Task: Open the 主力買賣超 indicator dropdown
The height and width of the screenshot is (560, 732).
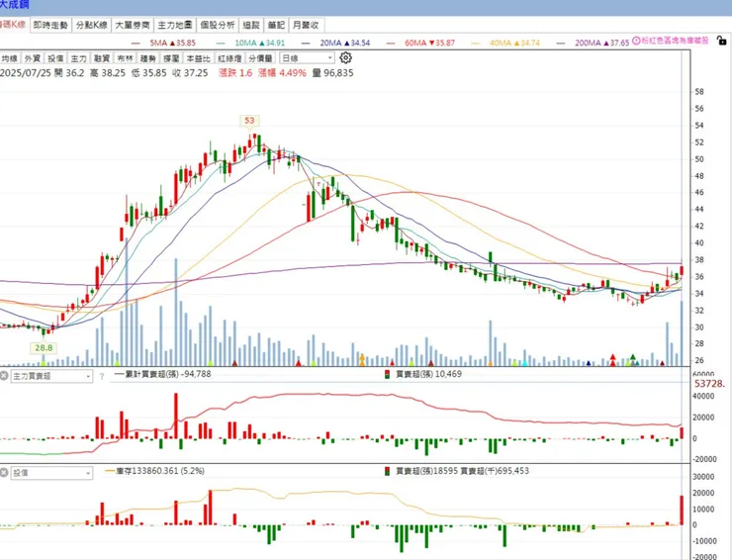Action: (51, 376)
